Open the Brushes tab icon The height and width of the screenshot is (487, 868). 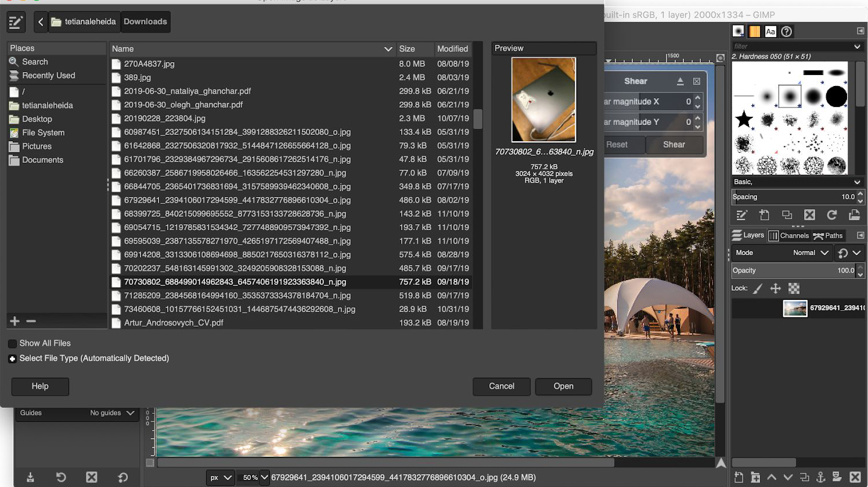[x=738, y=31]
